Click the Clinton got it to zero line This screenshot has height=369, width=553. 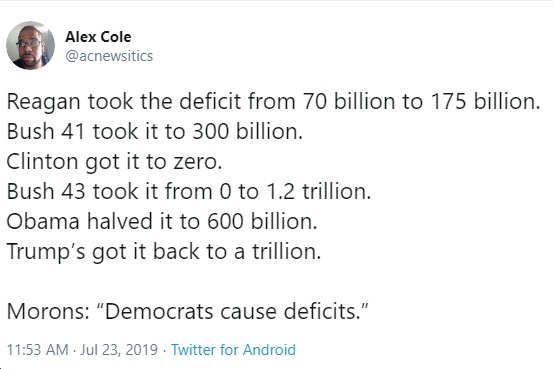pyautogui.click(x=114, y=162)
